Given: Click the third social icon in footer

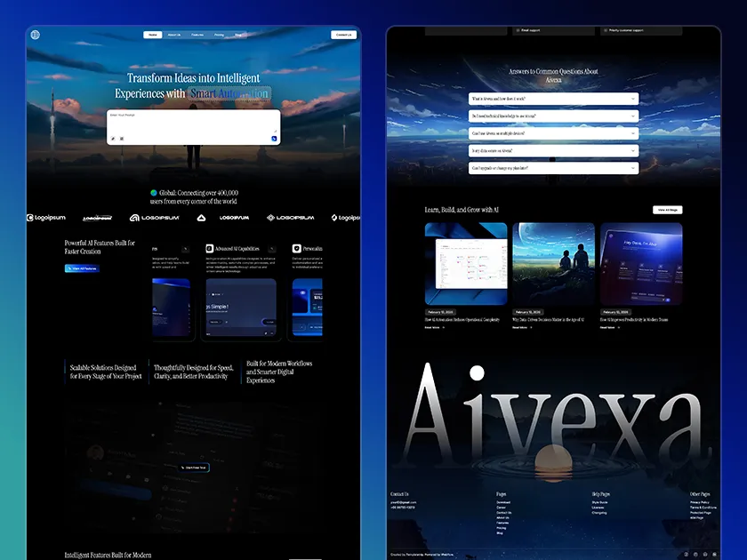Looking at the screenshot, I should 705,555.
